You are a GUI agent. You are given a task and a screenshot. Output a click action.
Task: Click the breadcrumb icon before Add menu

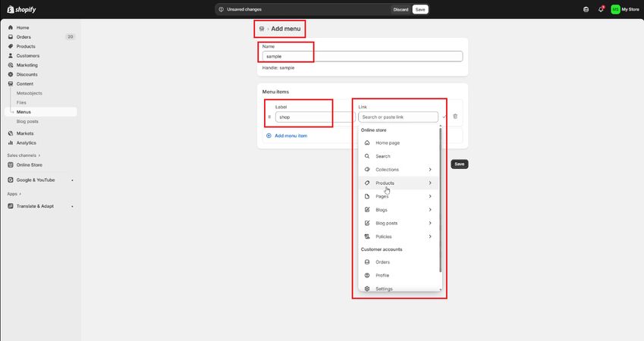262,29
